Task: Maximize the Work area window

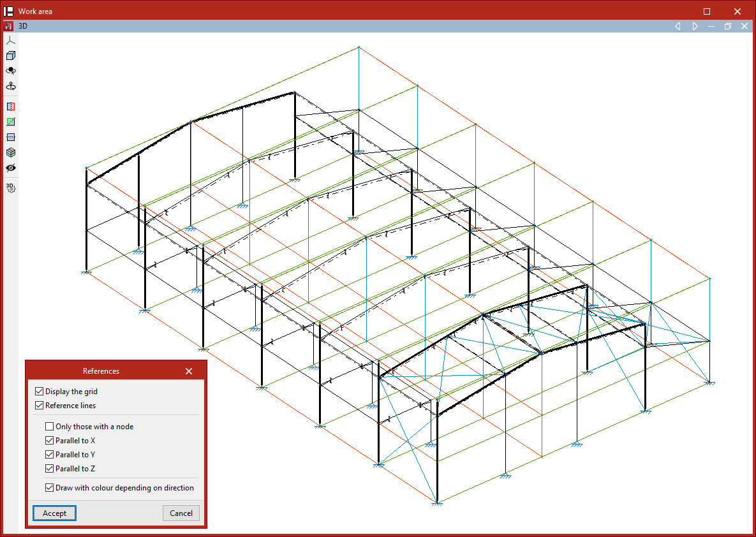Action: (707, 11)
